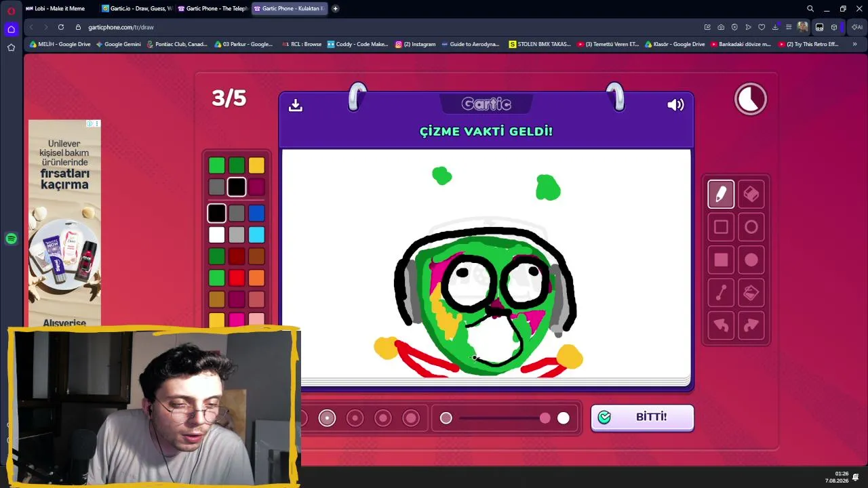Add page to favorites with heart icon
Viewport: 868px width, 488px height.
tap(762, 27)
